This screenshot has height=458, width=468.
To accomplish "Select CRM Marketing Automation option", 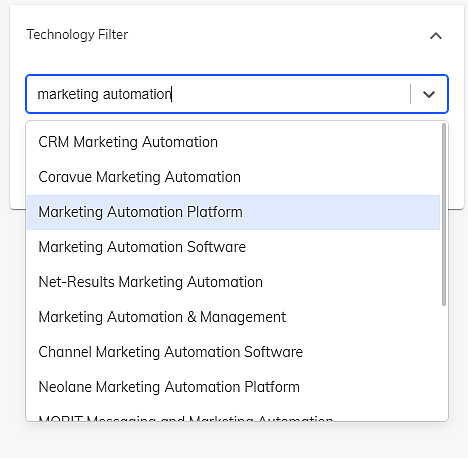I will 233,142.
